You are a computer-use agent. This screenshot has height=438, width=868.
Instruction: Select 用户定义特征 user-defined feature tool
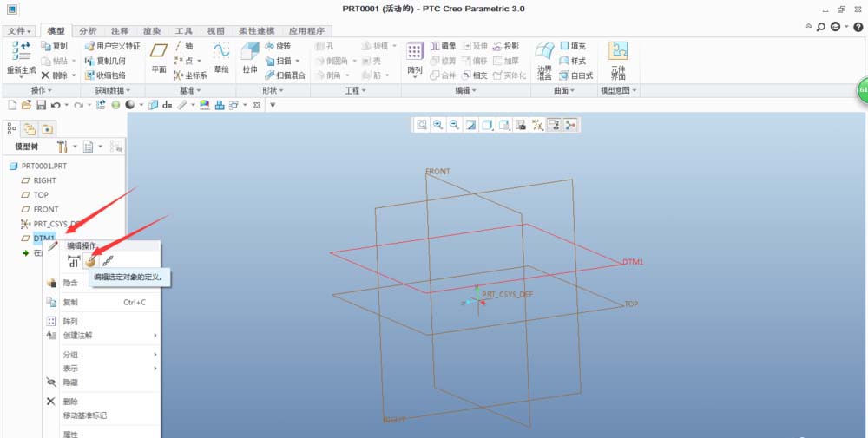pos(112,46)
